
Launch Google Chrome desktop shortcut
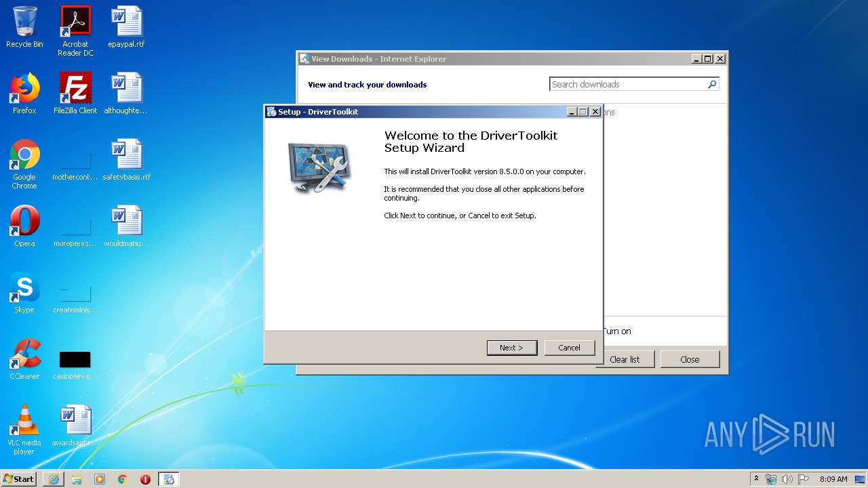click(x=24, y=164)
